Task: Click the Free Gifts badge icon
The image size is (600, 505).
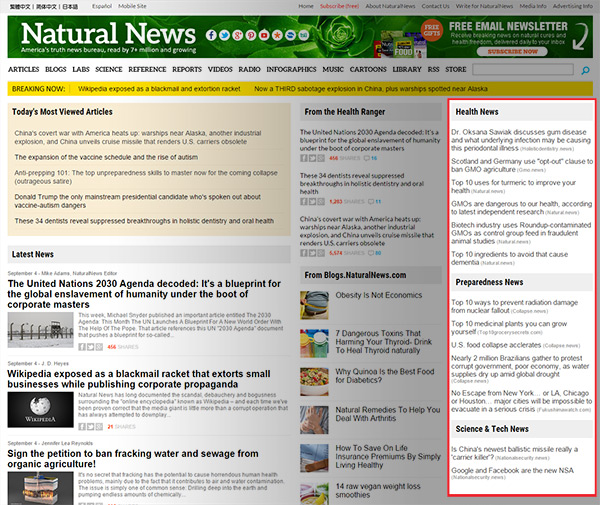Action: tap(432, 30)
